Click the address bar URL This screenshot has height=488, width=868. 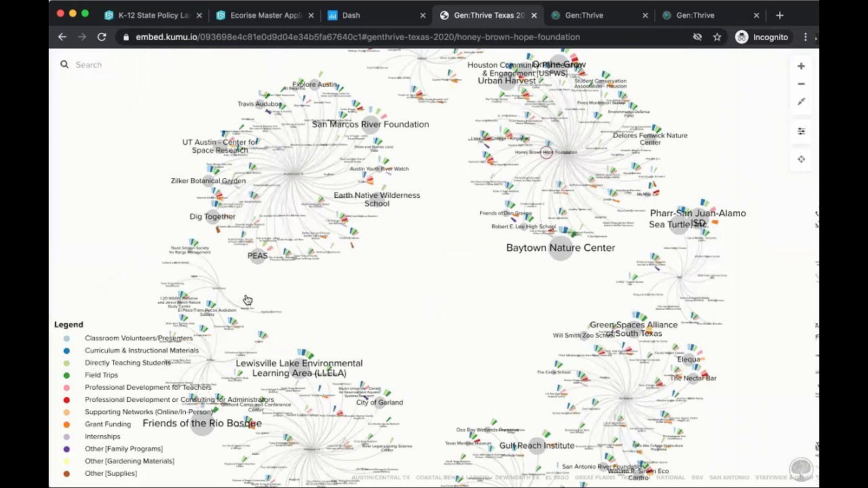357,37
